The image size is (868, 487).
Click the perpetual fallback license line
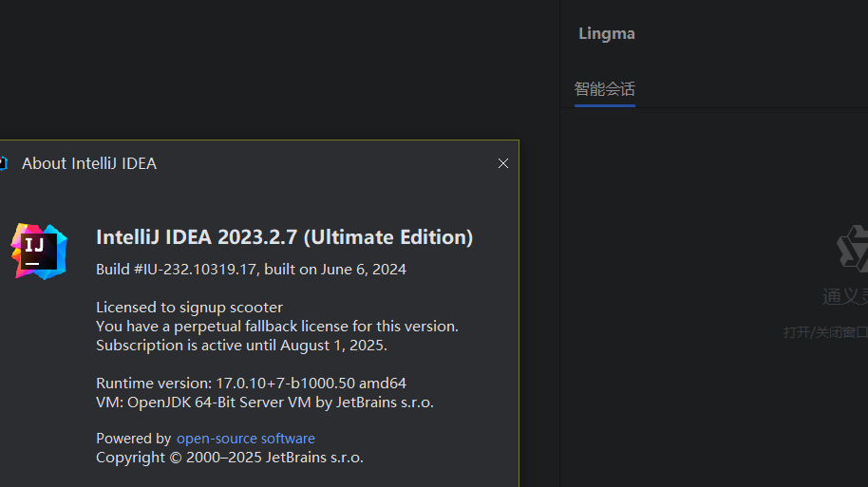pos(276,326)
